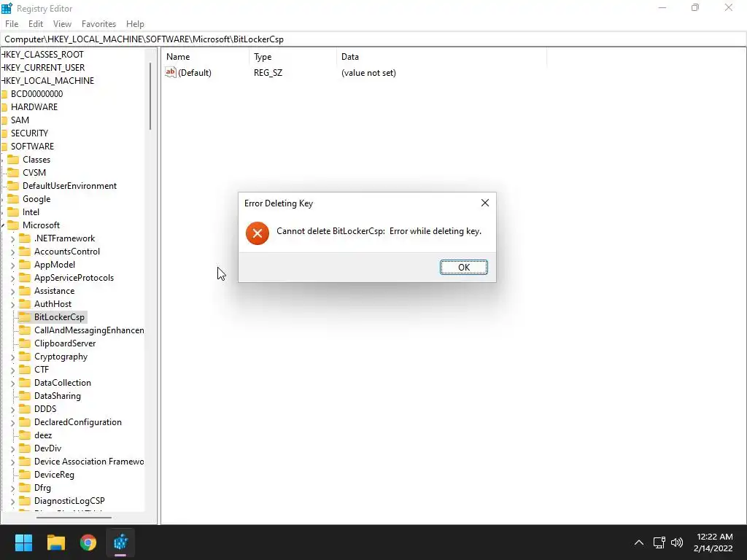This screenshot has height=560, width=747.
Task: Open the Favorites menu
Action: point(98,24)
